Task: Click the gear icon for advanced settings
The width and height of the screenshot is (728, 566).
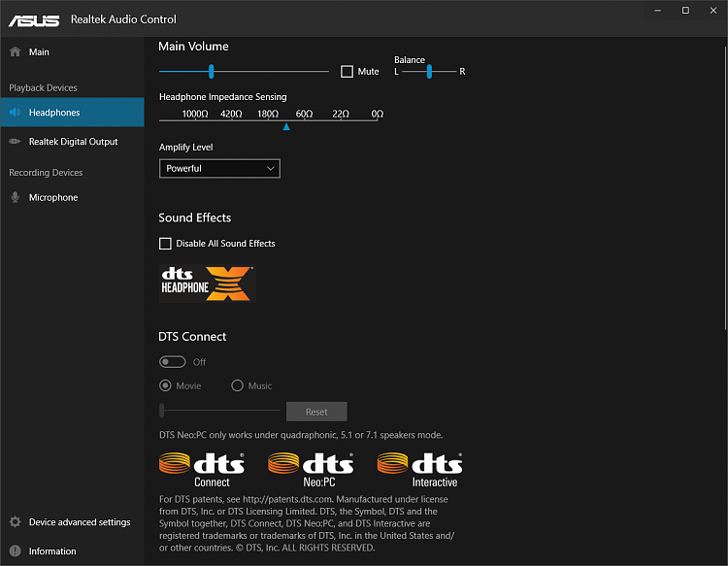Action: [15, 522]
